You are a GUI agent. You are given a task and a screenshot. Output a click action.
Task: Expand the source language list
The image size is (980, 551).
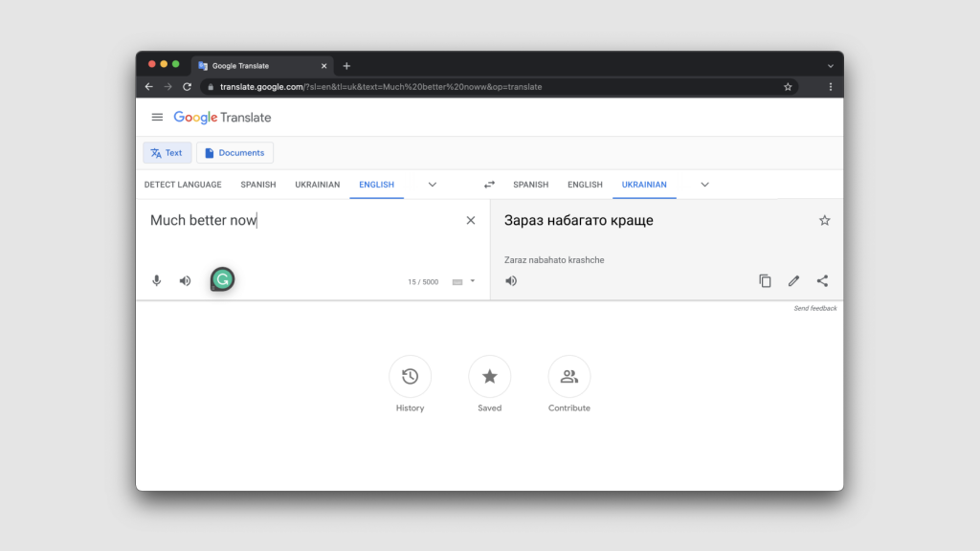tap(433, 185)
